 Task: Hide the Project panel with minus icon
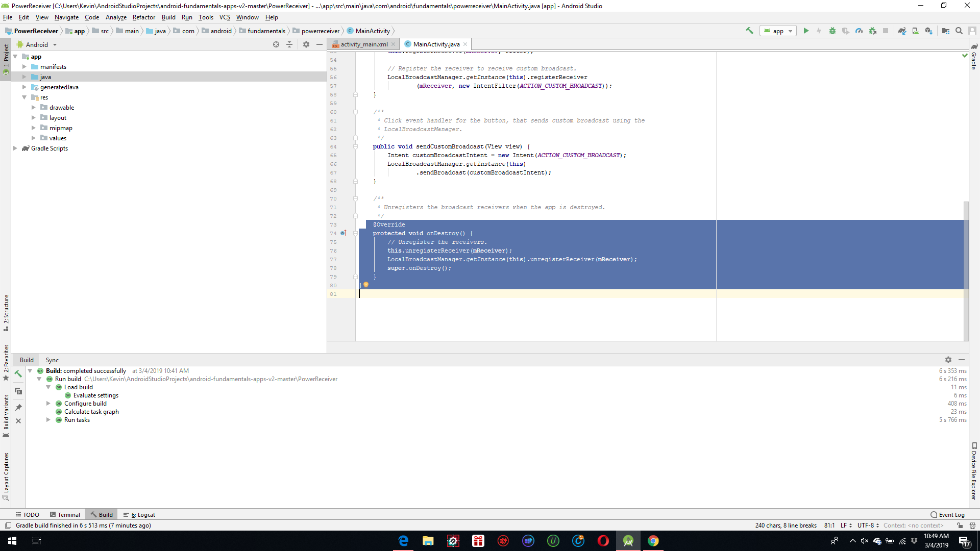[320, 44]
